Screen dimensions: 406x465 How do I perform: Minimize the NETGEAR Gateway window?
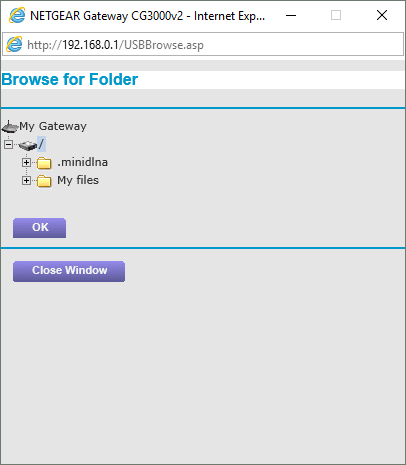(x=291, y=15)
